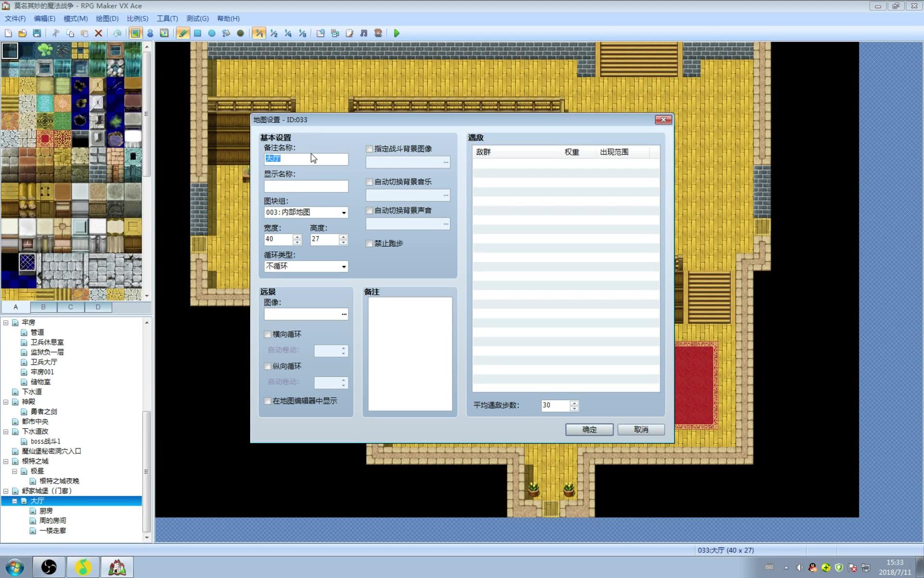Decrease the 高度 height value

pyautogui.click(x=343, y=242)
